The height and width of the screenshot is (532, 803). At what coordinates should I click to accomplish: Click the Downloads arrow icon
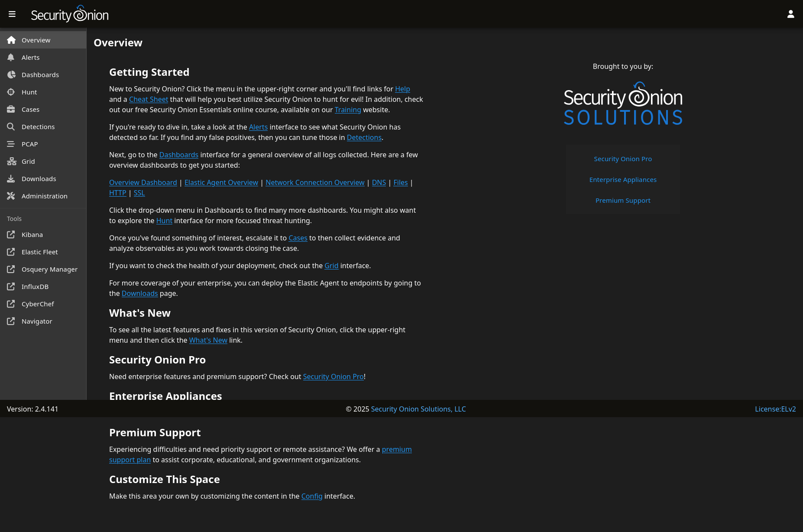(x=11, y=178)
